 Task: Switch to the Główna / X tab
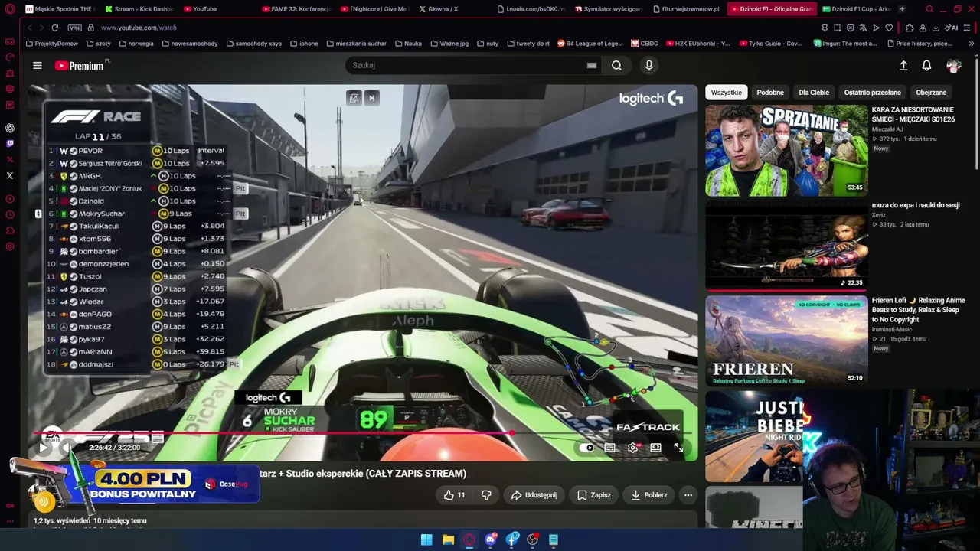coord(453,9)
